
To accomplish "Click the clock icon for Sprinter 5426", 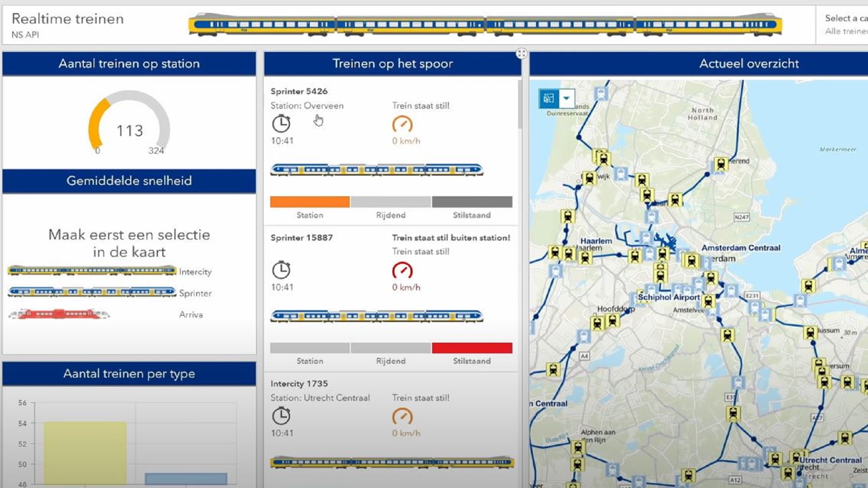I will click(x=281, y=124).
